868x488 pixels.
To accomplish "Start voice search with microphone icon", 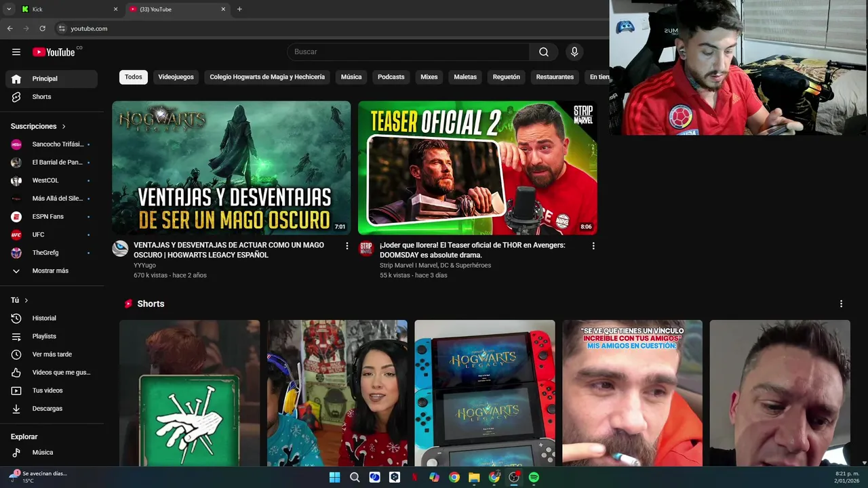I will [574, 52].
